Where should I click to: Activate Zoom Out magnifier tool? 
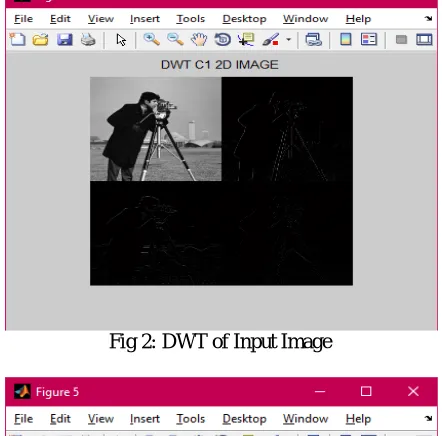tap(175, 39)
